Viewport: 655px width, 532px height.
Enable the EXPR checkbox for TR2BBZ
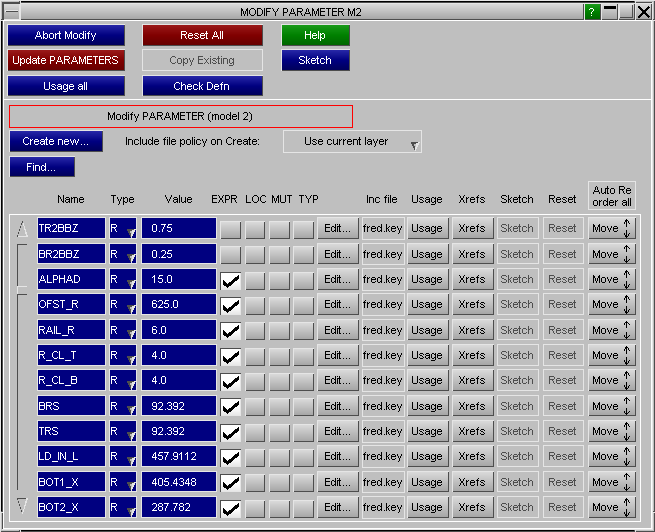[x=231, y=229]
